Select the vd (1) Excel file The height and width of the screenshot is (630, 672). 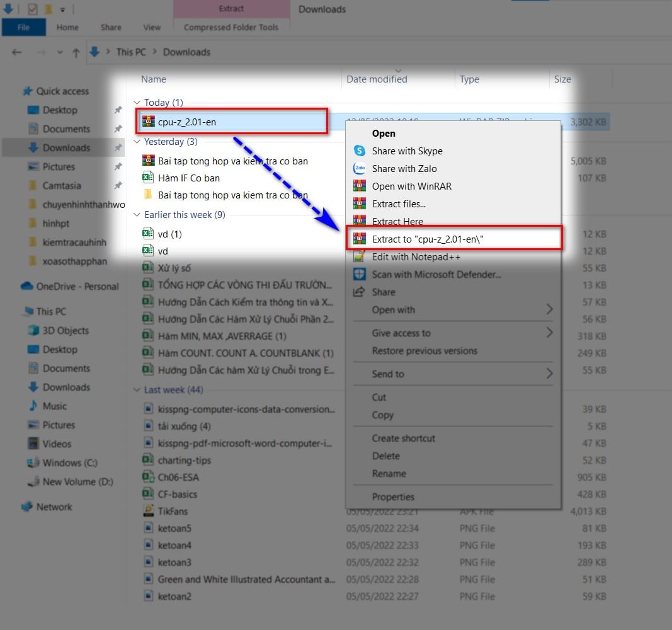(x=169, y=234)
